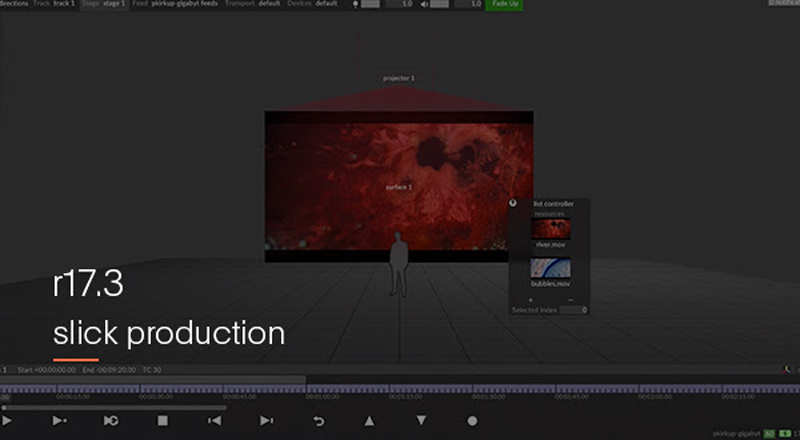Click the return/undo arrow transport icon
The height and width of the screenshot is (440, 800).
point(318,421)
